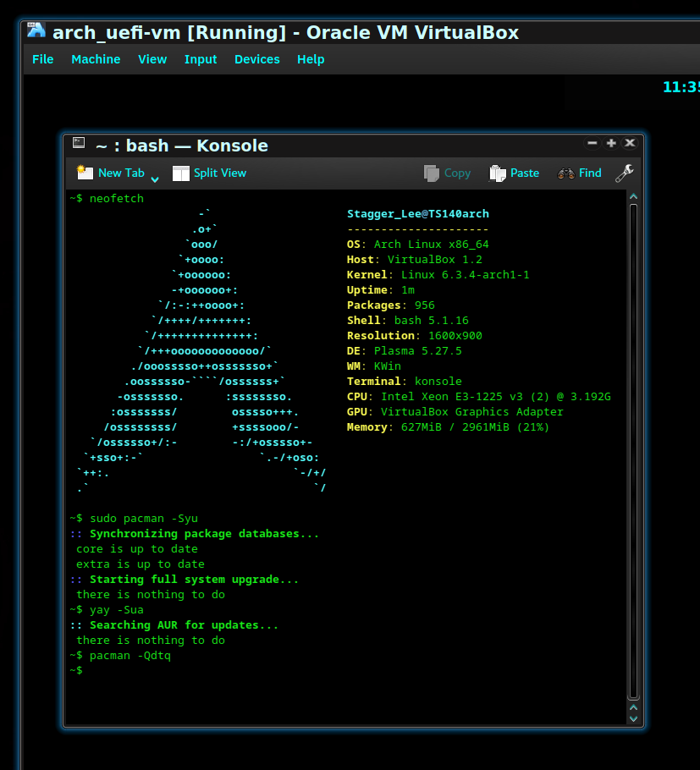Click the 'GPU: VirtualBox Graphics Adapter' line
700x770 pixels.
455,412
